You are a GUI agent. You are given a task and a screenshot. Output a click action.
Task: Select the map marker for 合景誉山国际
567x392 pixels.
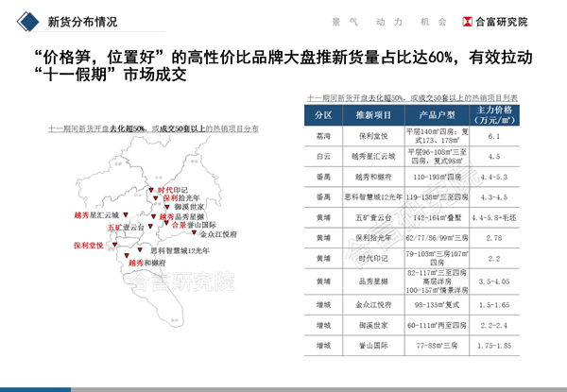[x=166, y=223]
